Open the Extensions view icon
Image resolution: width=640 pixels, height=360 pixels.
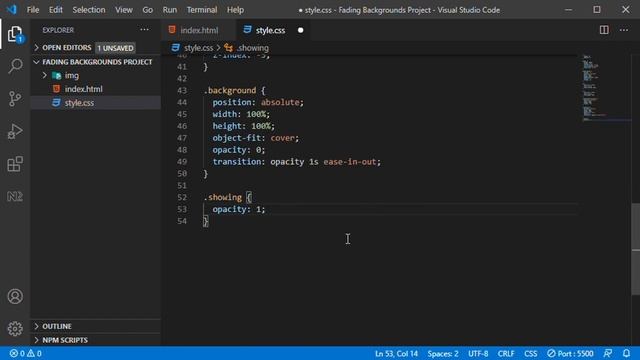point(15,164)
